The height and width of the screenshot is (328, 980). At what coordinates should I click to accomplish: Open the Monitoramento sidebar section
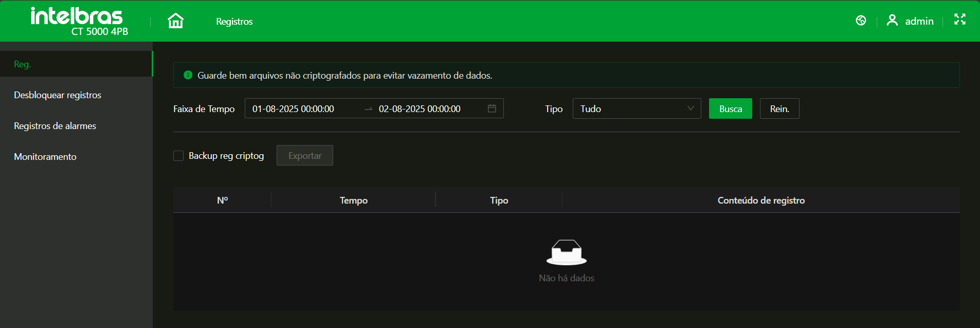pyautogui.click(x=45, y=157)
